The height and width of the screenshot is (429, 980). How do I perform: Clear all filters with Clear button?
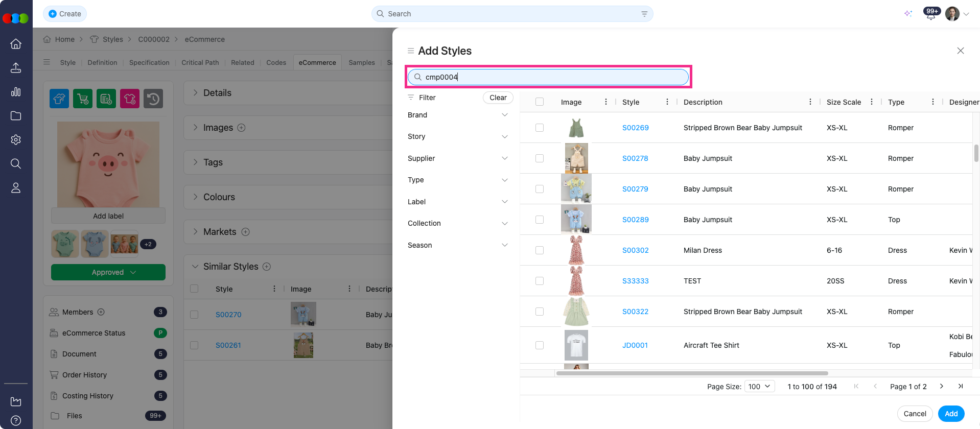tap(498, 98)
